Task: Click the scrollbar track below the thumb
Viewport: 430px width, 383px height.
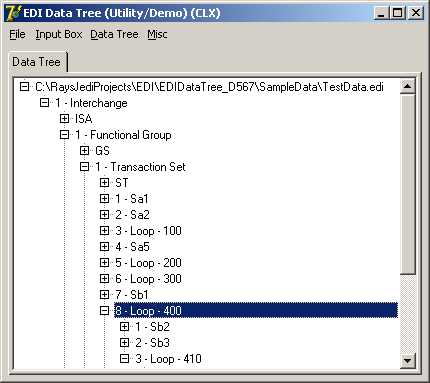Action: point(407,314)
